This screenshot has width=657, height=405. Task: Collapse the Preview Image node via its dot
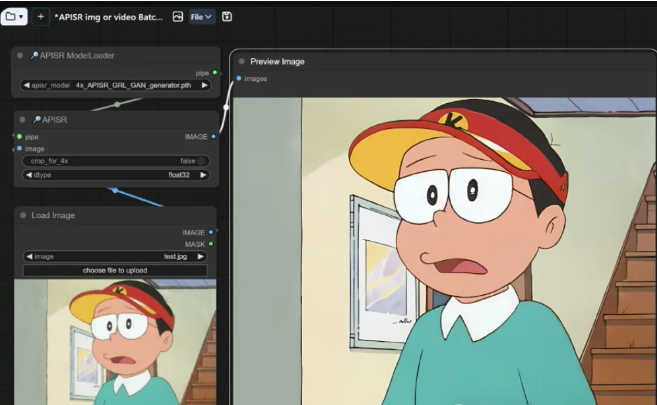[x=240, y=61]
